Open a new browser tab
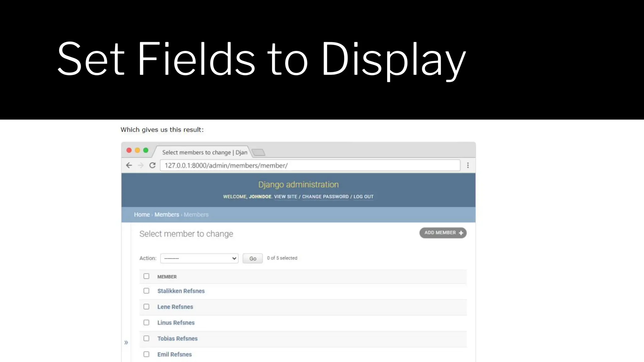This screenshot has height=362, width=644. [x=258, y=152]
